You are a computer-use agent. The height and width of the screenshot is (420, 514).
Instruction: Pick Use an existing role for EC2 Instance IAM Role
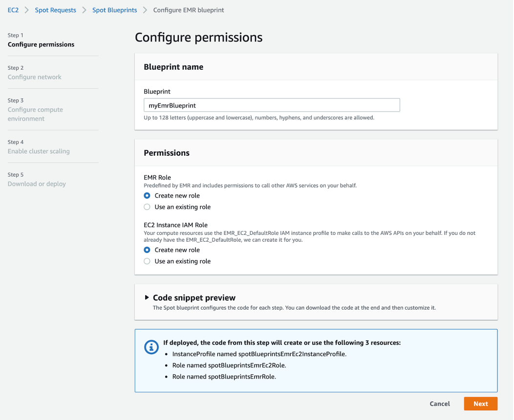tap(147, 261)
